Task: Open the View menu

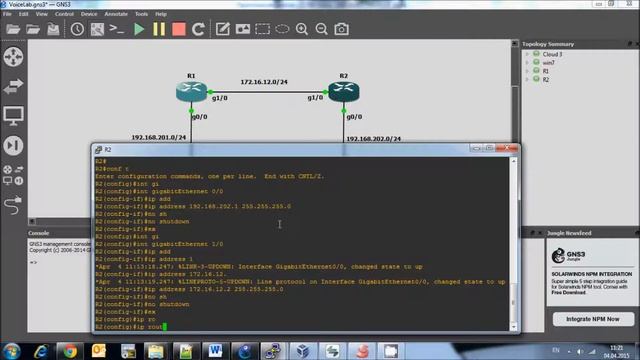Action: [41, 14]
